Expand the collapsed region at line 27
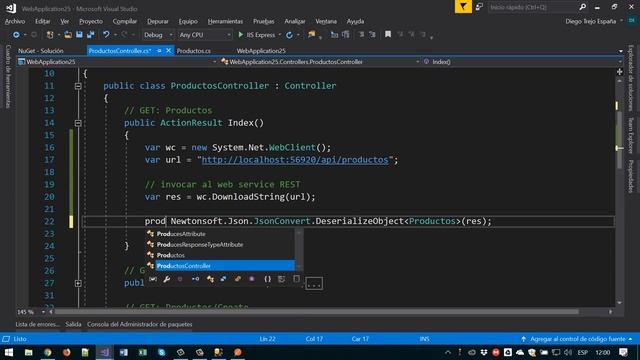Viewport: 640px width, 360px height. (78, 283)
